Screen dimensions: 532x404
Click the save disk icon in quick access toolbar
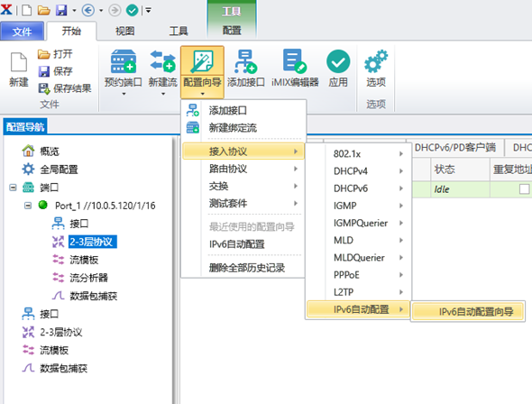point(61,10)
